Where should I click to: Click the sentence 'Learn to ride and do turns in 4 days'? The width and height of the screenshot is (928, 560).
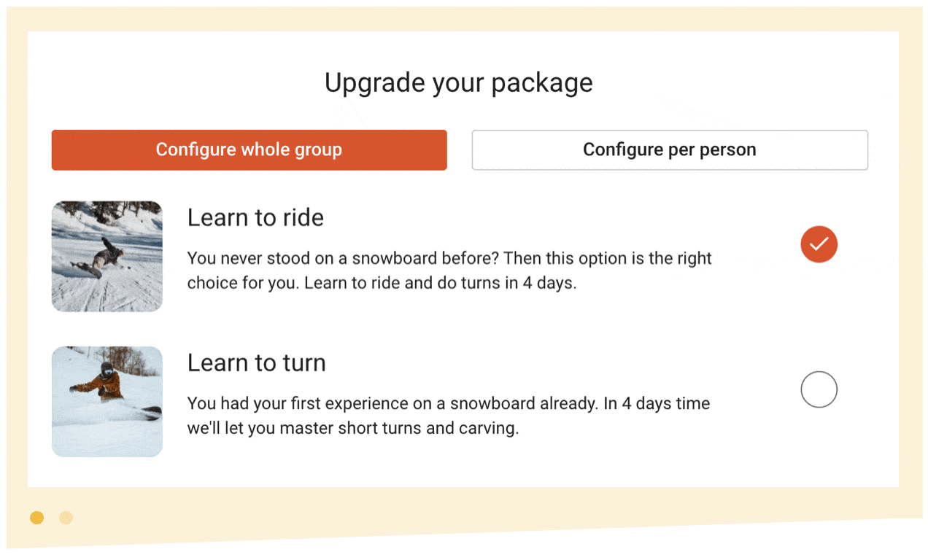pos(440,283)
